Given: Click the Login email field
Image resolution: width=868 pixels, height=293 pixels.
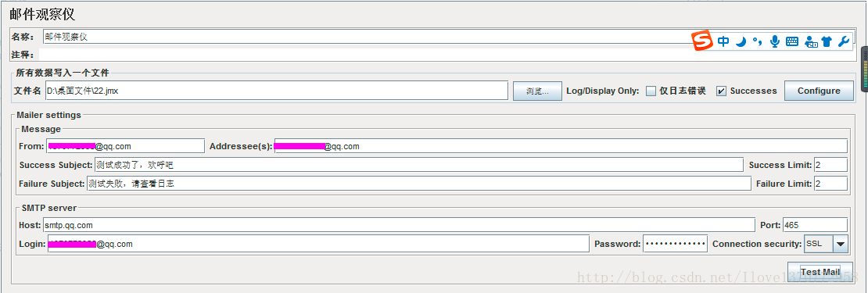Looking at the screenshot, I should pyautogui.click(x=318, y=244).
